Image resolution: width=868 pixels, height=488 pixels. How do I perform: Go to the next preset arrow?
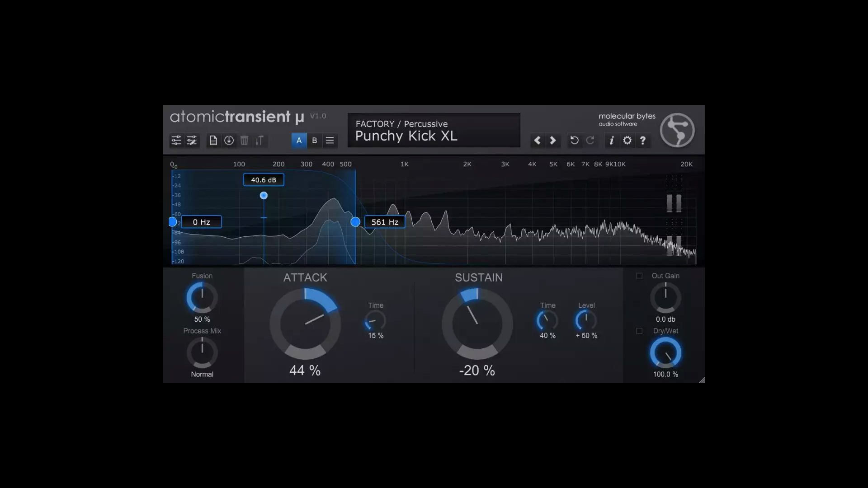tap(553, 141)
